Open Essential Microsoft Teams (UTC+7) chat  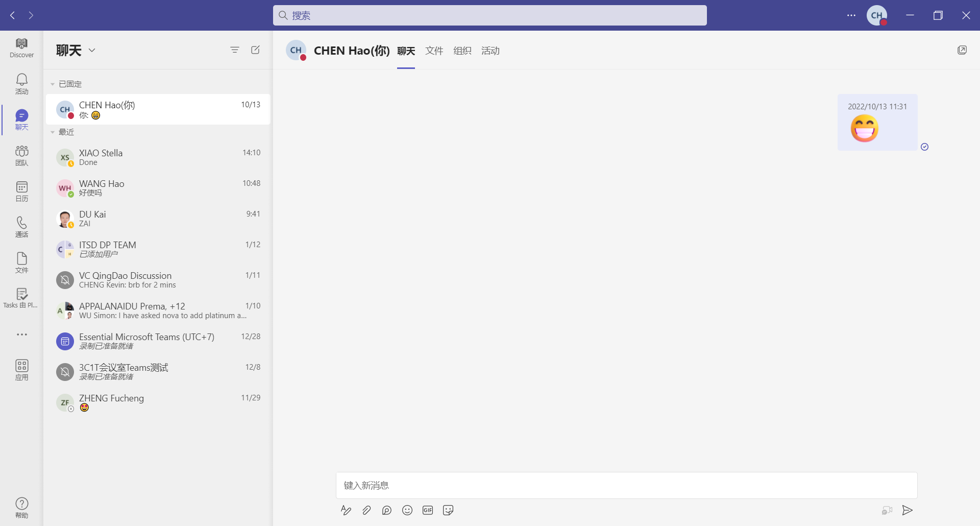pos(158,341)
